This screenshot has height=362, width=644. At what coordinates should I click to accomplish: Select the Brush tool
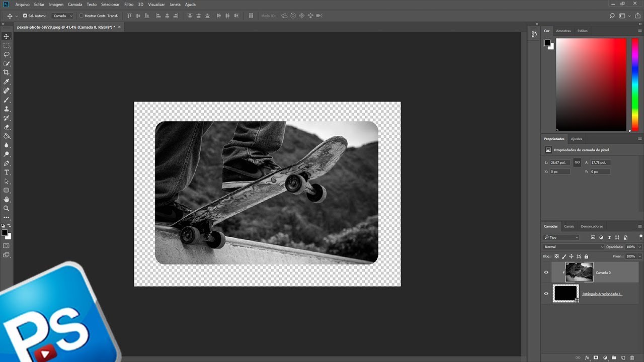(x=7, y=100)
